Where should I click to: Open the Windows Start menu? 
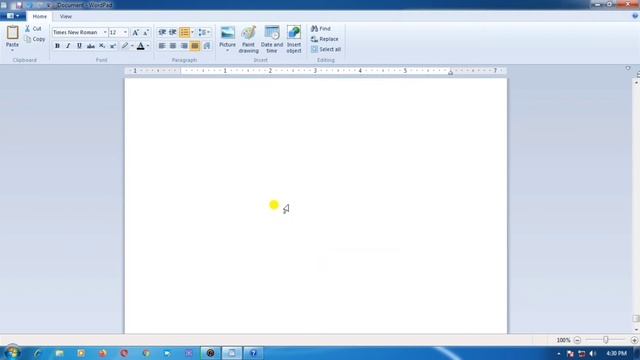[12, 353]
